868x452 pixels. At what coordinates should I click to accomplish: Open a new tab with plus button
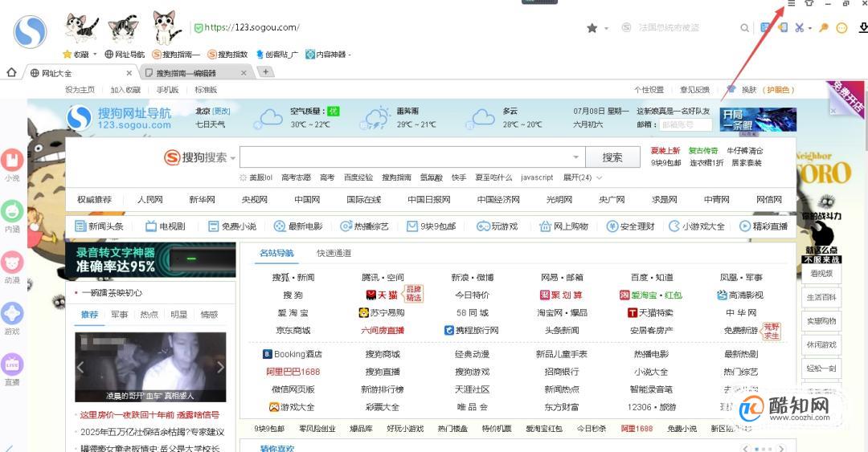coord(266,72)
